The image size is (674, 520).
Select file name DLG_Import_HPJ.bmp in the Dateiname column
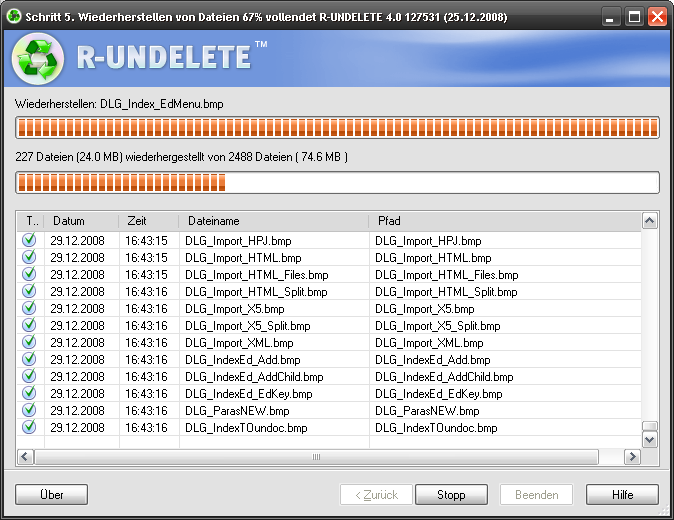(x=238, y=241)
